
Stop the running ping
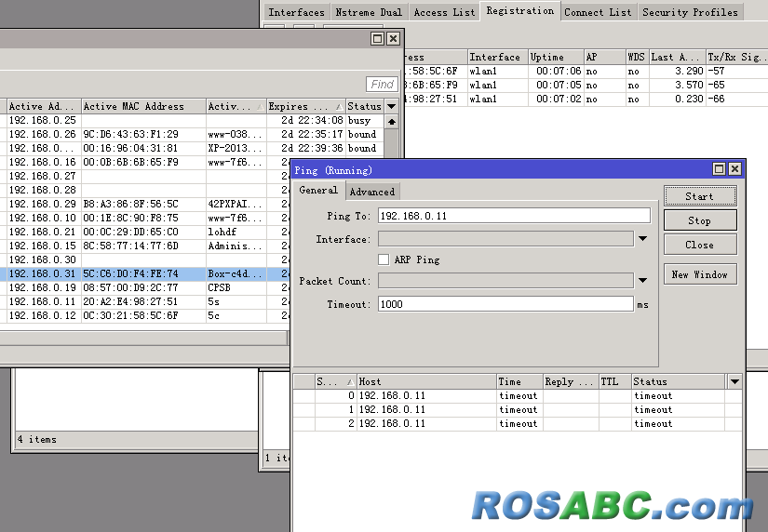[x=700, y=220]
